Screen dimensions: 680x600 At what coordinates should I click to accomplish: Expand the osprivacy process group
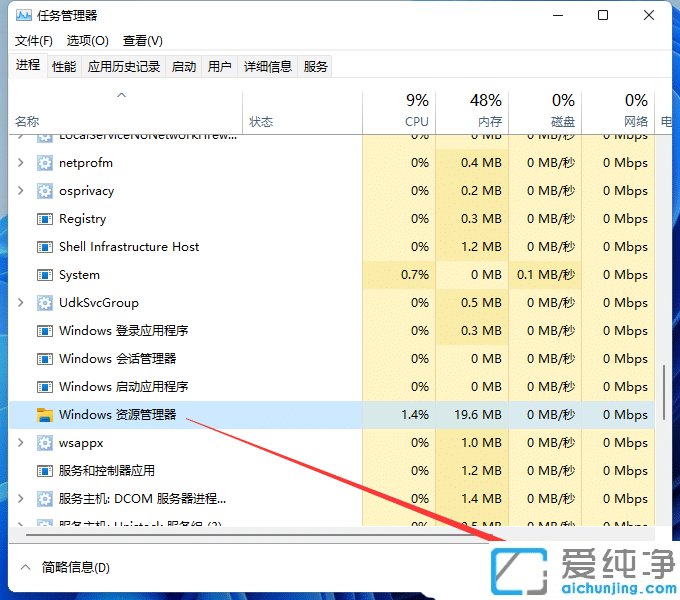(x=20, y=191)
